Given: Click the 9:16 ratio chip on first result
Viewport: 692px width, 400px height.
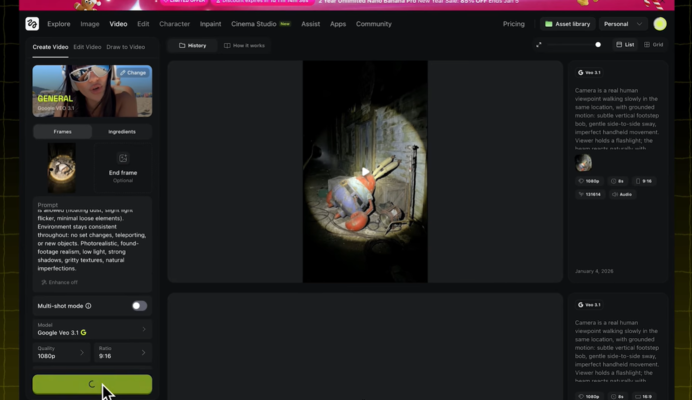Looking at the screenshot, I should click(x=643, y=181).
